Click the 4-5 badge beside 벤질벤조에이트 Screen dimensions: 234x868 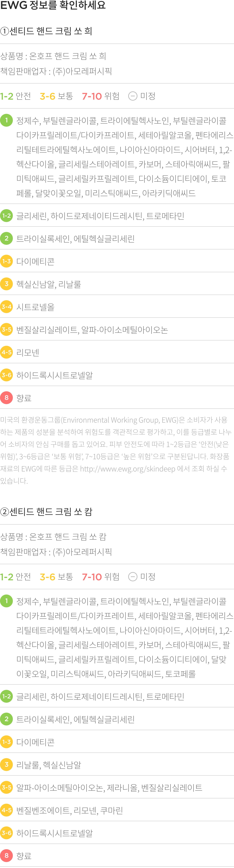point(6,810)
